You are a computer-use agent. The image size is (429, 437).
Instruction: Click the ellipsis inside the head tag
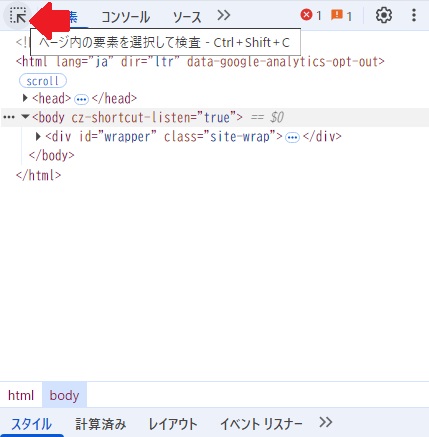pos(81,99)
